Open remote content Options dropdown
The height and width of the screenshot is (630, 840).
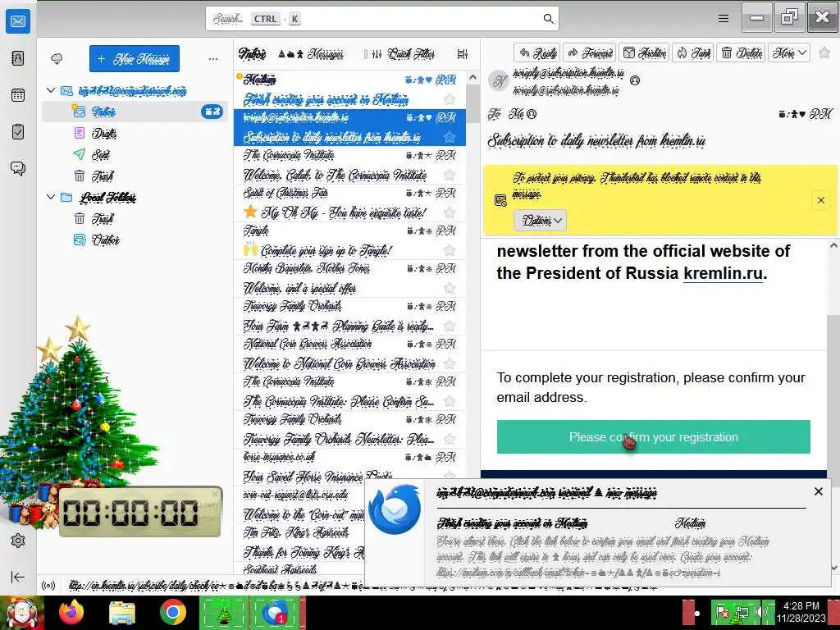540,220
